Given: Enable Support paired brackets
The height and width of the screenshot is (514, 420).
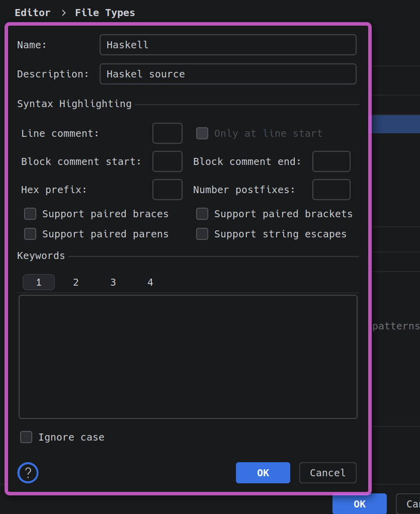Looking at the screenshot, I should click(x=202, y=214).
